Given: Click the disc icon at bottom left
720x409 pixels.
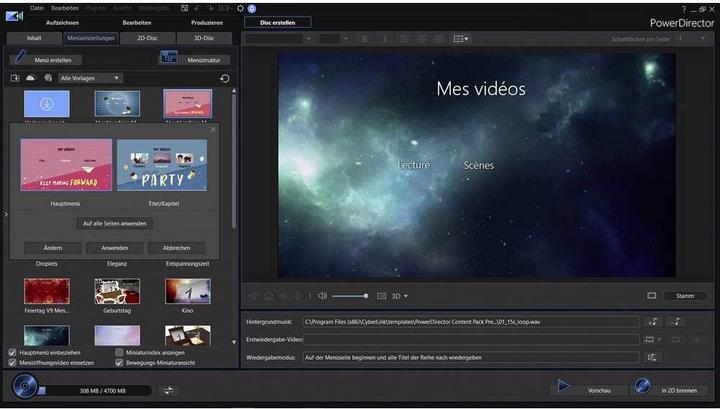Looking at the screenshot, I should click(x=24, y=386).
